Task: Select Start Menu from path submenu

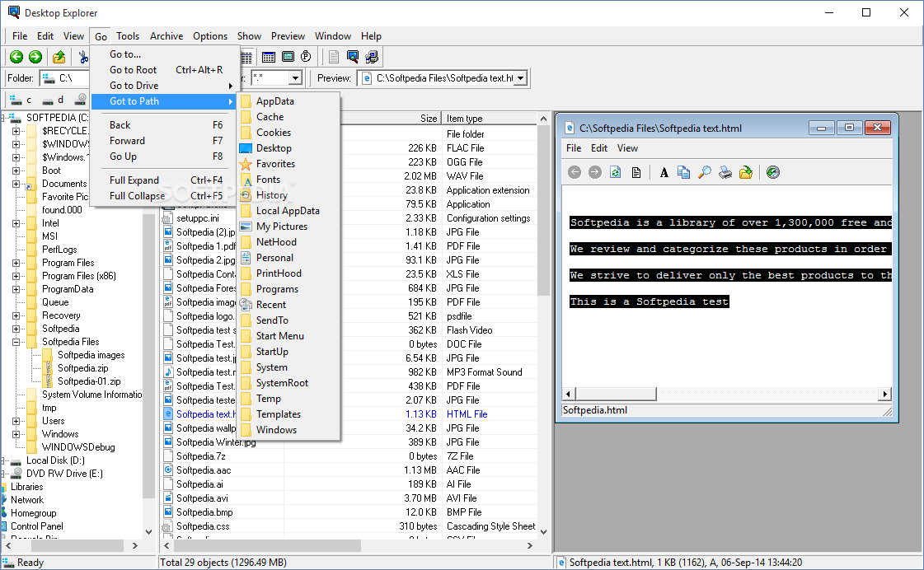Action: point(288,335)
